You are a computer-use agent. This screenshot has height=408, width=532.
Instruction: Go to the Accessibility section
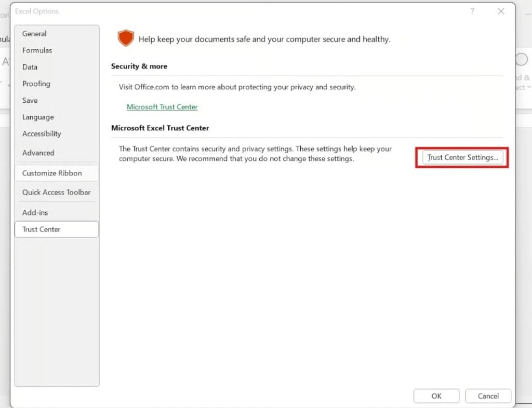(41, 133)
